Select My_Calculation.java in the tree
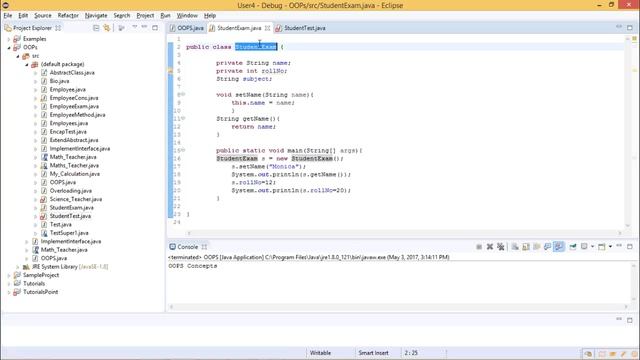640x360 pixels. [75, 174]
